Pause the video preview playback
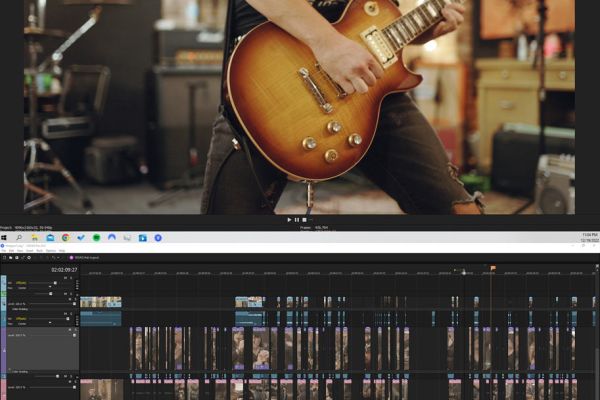Image resolution: width=600 pixels, height=400 pixels. point(296,220)
